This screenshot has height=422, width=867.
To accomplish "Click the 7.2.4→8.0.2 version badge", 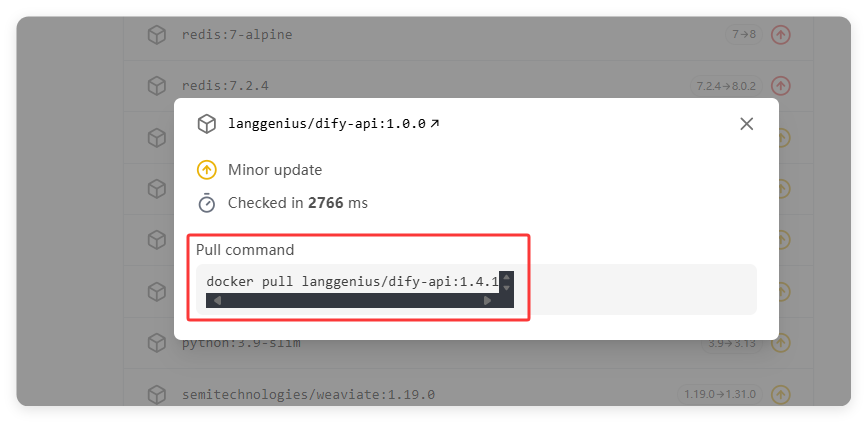I will pos(726,86).
